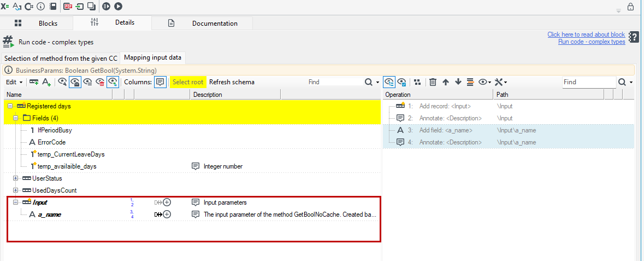This screenshot has height=261, width=644.
Task: Open the Run code - complex types link
Action: [x=592, y=42]
